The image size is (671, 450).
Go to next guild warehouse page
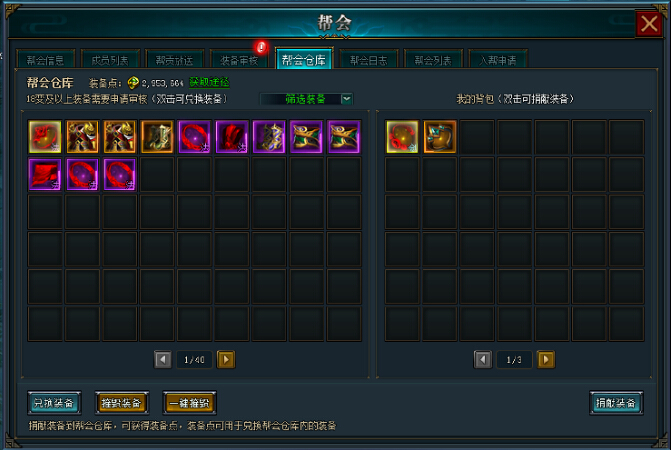[226, 360]
